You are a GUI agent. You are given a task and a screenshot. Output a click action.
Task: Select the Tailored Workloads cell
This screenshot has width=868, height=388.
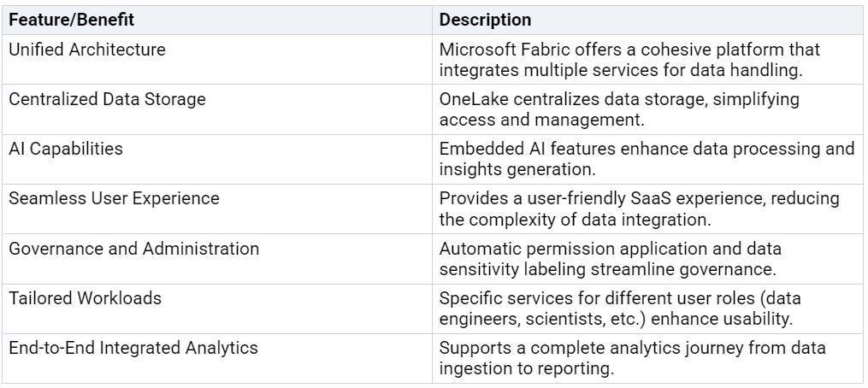[217, 309]
